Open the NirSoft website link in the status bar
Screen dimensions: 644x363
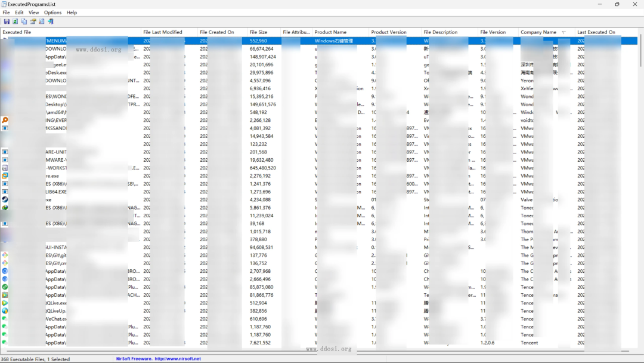tap(178, 359)
